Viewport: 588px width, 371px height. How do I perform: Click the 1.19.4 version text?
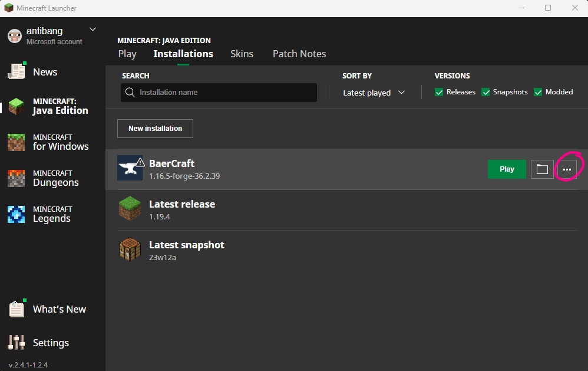[160, 216]
